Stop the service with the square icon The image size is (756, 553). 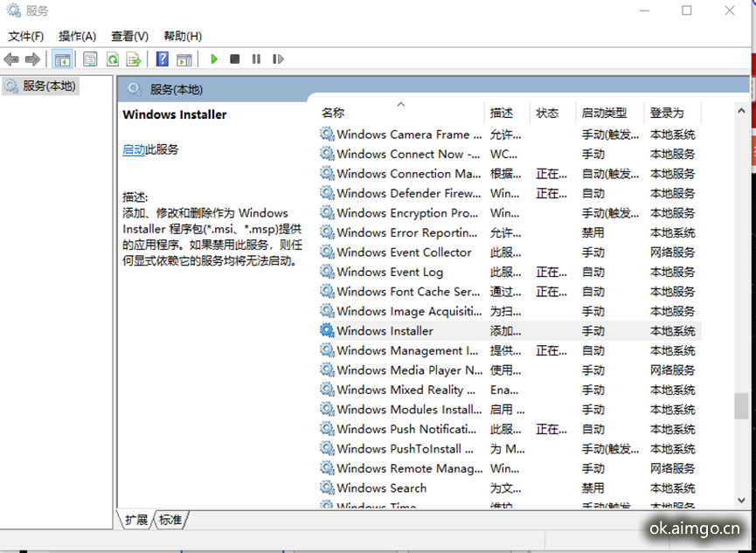[235, 59]
